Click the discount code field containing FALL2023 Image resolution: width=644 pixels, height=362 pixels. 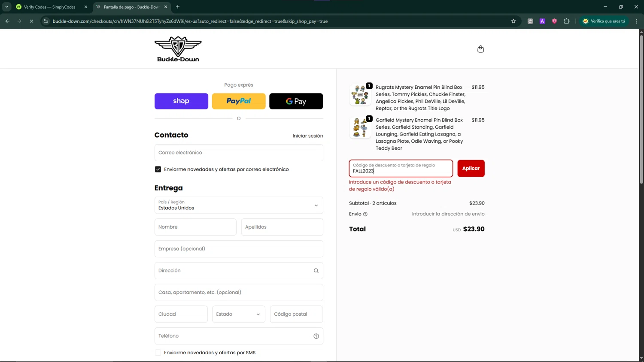(401, 168)
